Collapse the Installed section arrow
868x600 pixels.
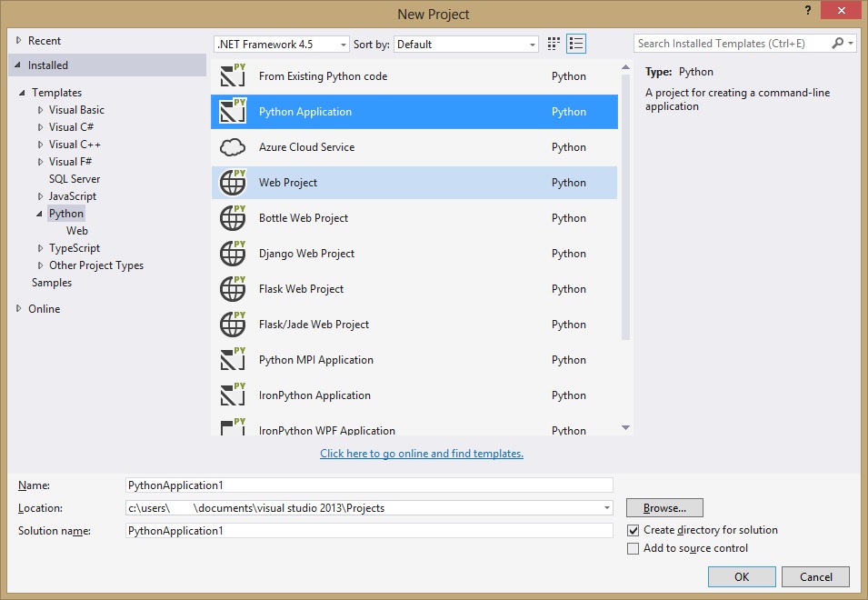[17, 65]
